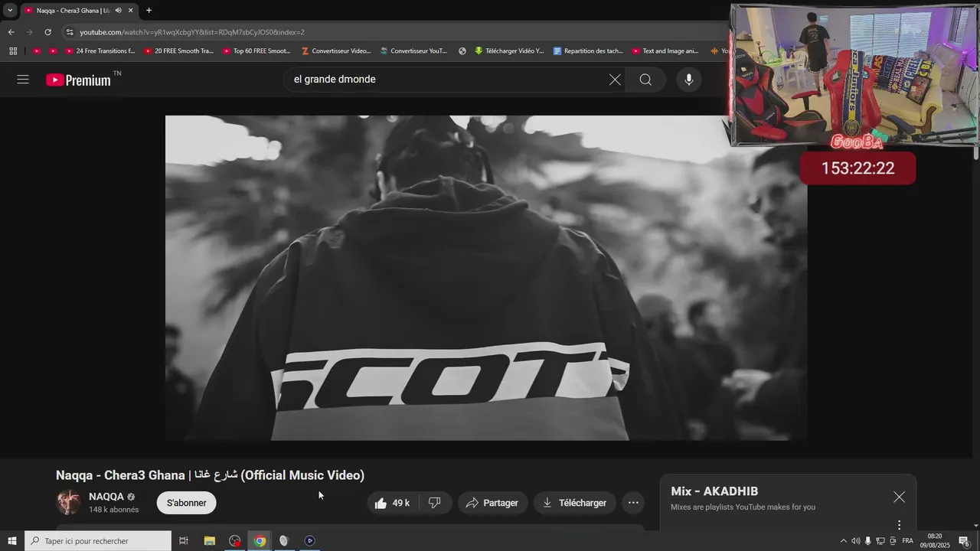The image size is (980, 551).
Task: Open 'Top 60 FREE Smoot...' bookmark
Action: [x=257, y=51]
